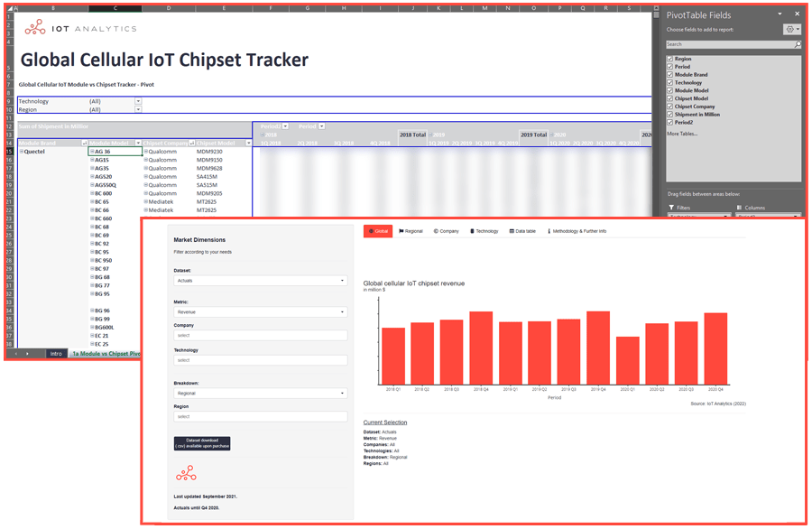Select the Global tab in dashboard
812x529 pixels.
[x=378, y=232]
